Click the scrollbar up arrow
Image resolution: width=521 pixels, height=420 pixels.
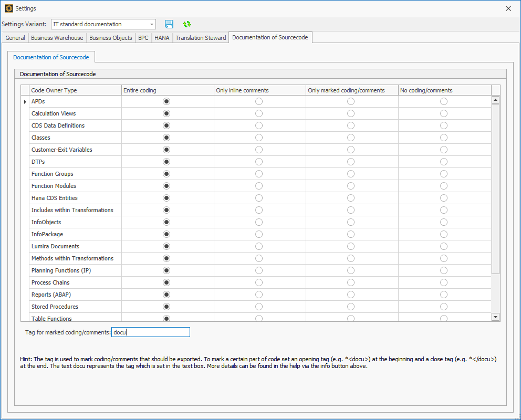[x=495, y=99]
